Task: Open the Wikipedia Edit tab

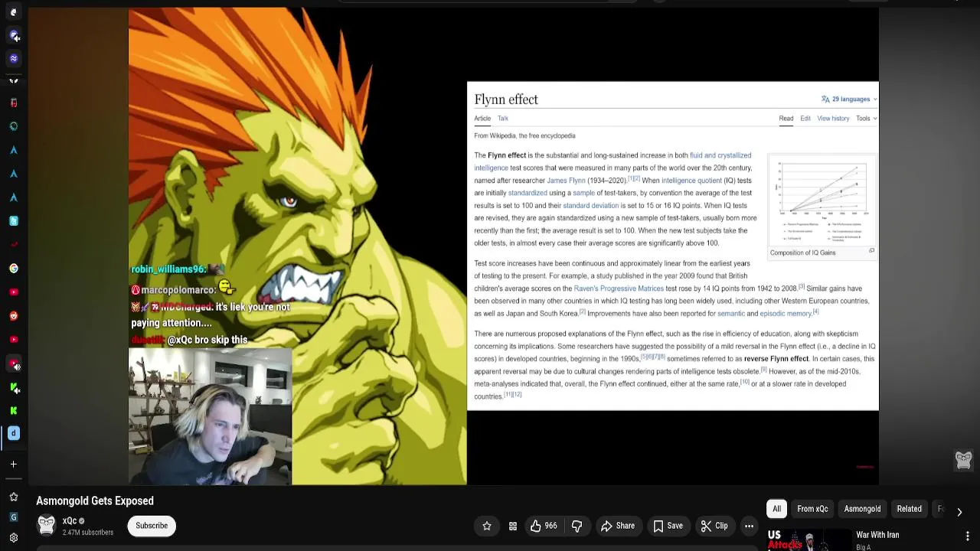Action: coord(805,118)
